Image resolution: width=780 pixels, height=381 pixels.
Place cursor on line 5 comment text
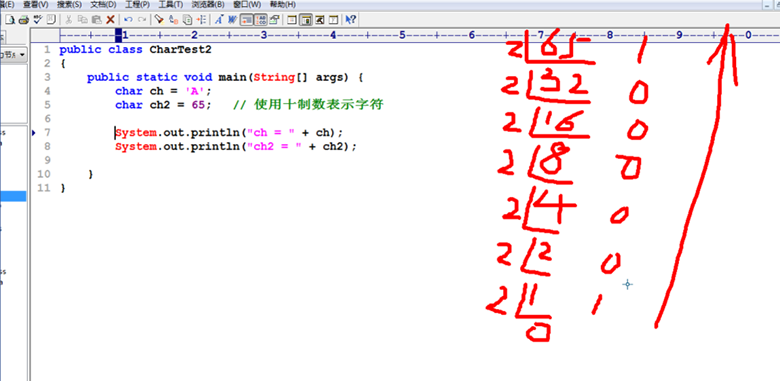click(x=308, y=105)
